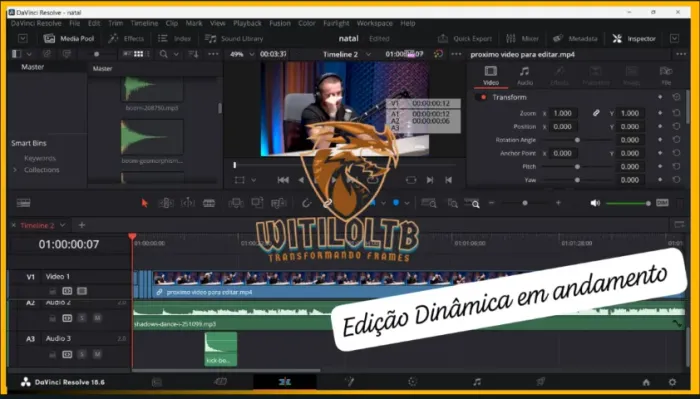Adjust the green volume slider

(628, 204)
